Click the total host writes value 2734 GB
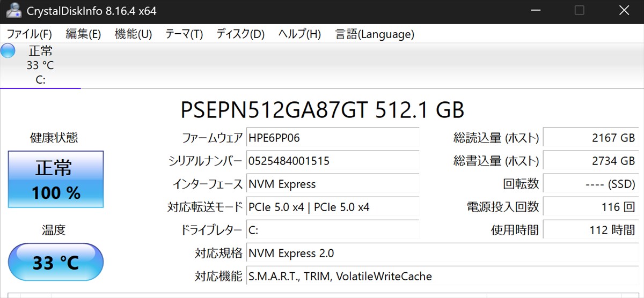The height and width of the screenshot is (298, 644). (591, 161)
